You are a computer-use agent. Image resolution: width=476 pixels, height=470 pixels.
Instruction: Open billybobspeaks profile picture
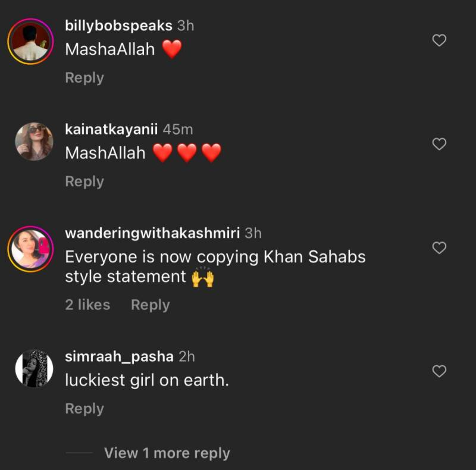tap(31, 41)
